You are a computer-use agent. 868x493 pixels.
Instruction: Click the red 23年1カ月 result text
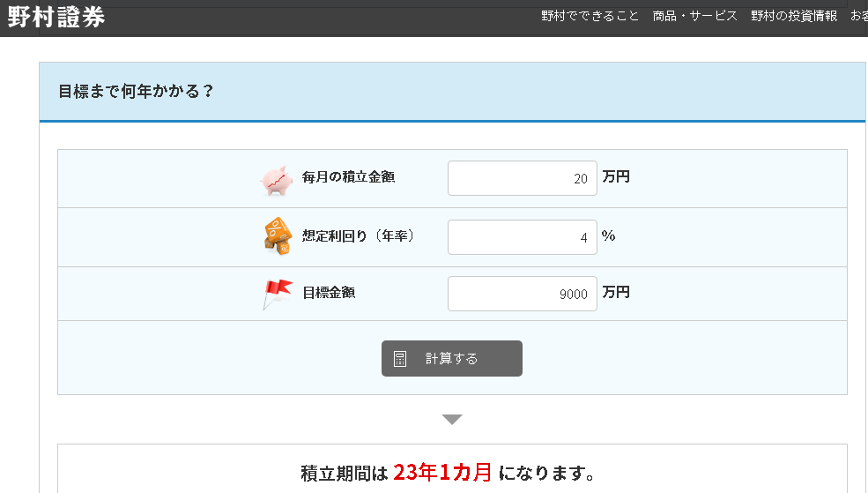click(442, 473)
